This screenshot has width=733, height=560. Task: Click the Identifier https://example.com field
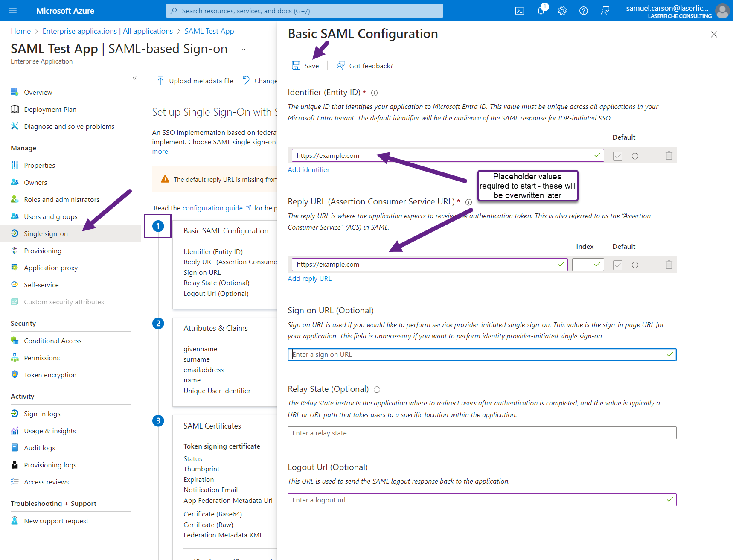(448, 155)
